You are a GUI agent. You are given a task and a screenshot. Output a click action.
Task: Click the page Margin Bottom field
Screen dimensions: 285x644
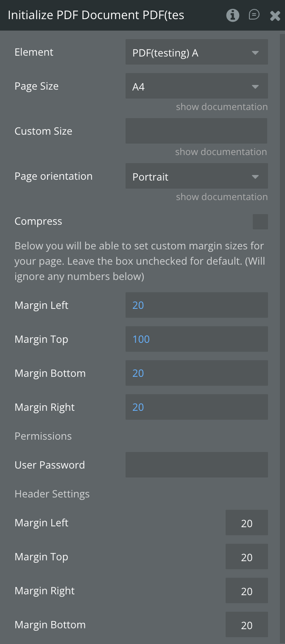[196, 373]
